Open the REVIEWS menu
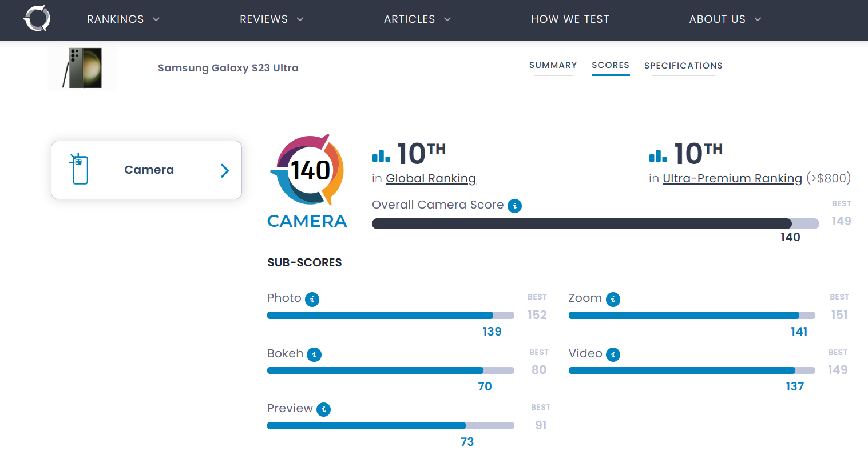The height and width of the screenshot is (455, 868). click(264, 19)
